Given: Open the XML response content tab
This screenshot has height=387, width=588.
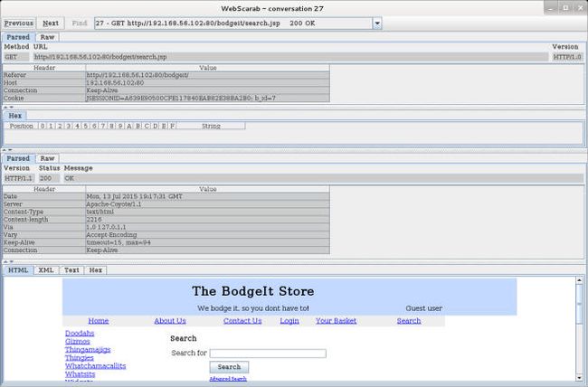Looking at the screenshot, I should click(46, 270).
